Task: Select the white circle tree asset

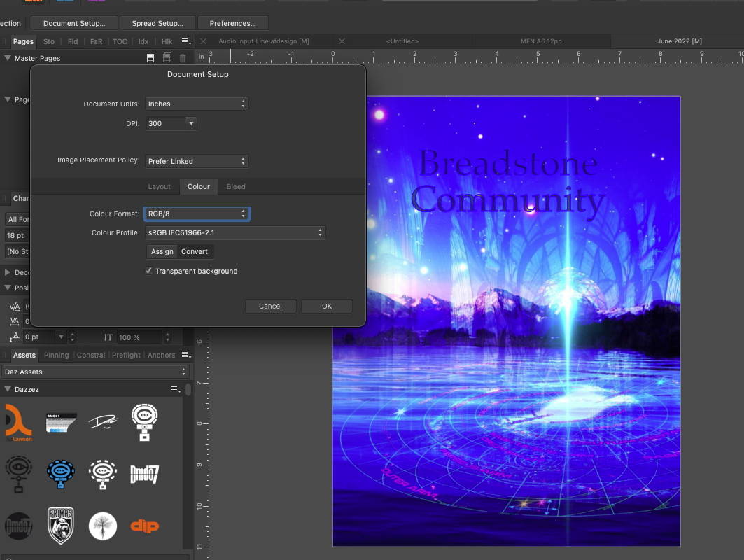Action: [x=102, y=526]
